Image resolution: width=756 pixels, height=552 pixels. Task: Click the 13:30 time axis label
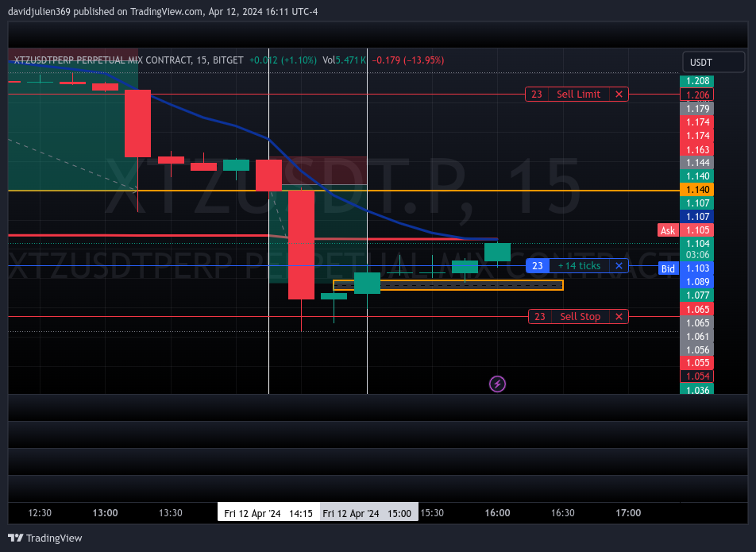(171, 513)
